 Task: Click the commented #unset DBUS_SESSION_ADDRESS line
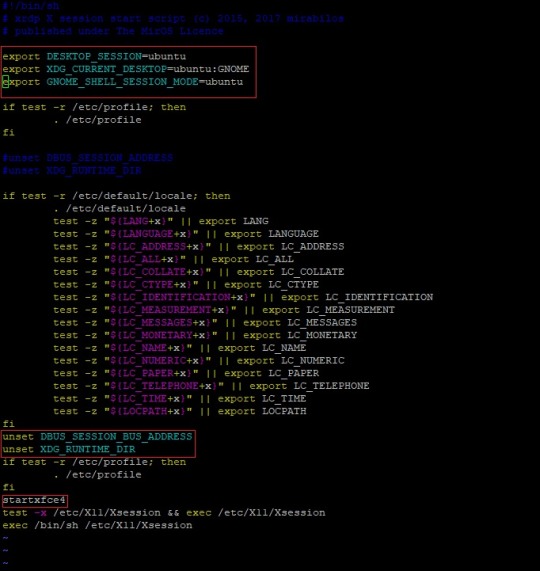coord(88,158)
